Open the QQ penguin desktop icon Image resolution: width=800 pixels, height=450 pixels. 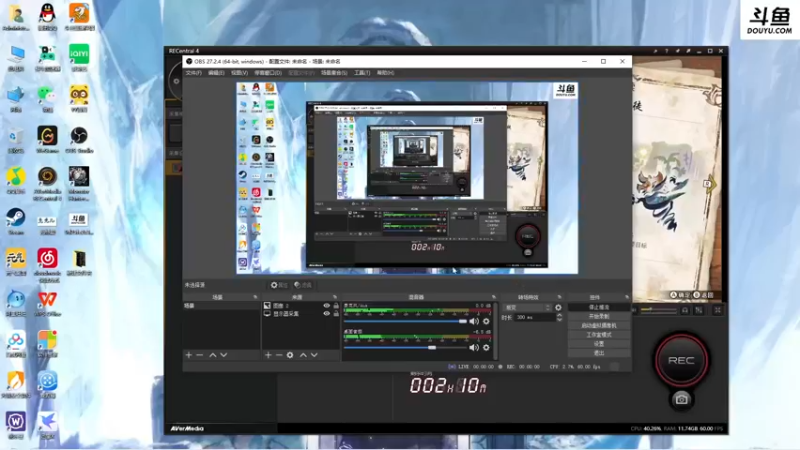point(47,17)
